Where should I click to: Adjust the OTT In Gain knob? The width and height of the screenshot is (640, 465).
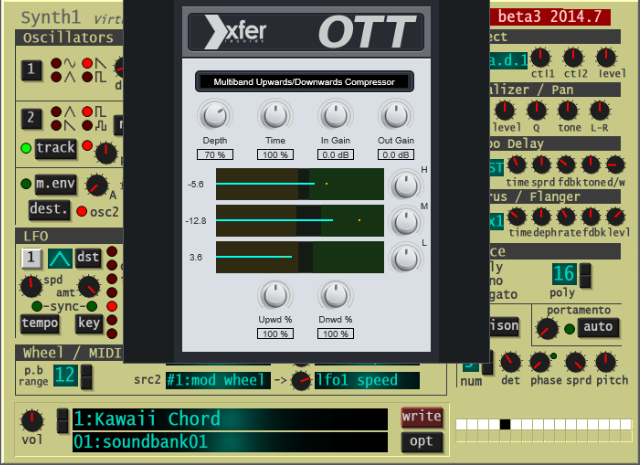point(335,116)
